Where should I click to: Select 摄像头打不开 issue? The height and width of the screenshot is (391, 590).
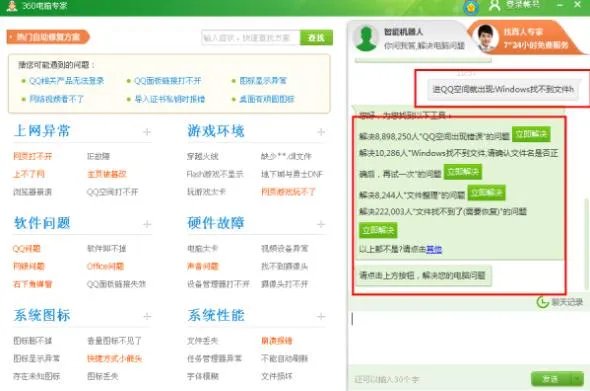click(x=284, y=284)
